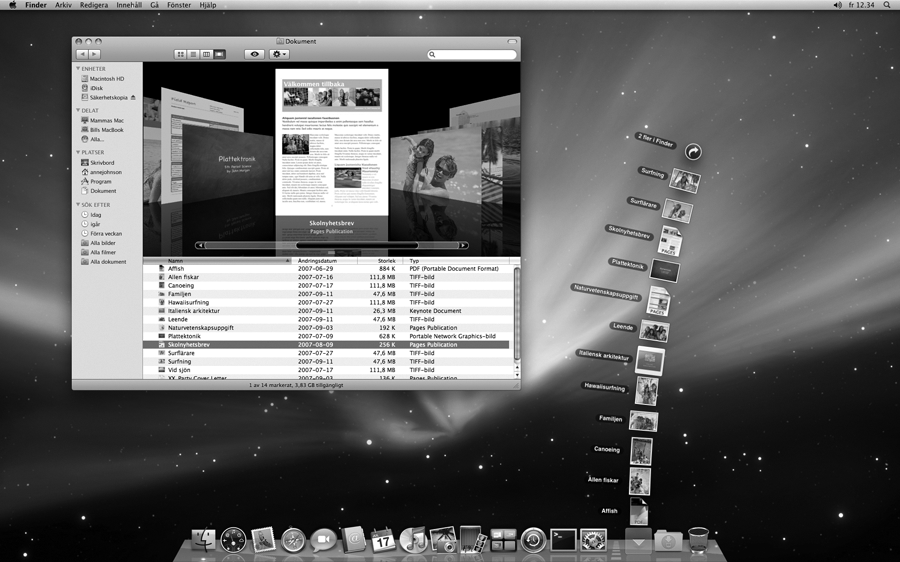
Task: Click the Finder search field
Action: (x=472, y=54)
